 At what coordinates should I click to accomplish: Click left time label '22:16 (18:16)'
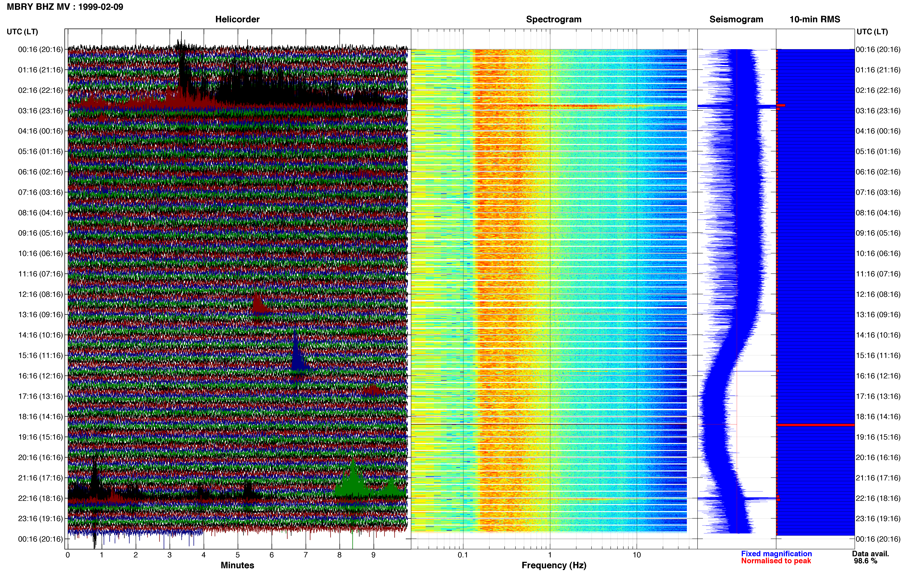40,498
